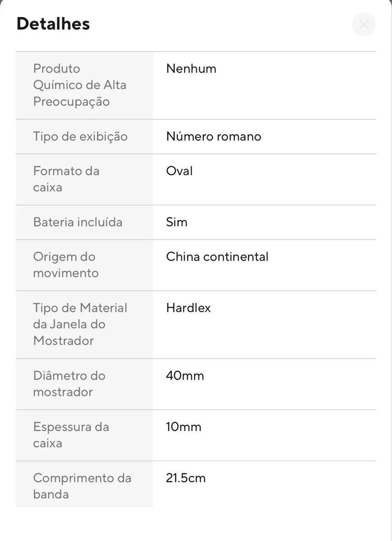Select the 21.5cm band length value
392x541 pixels.
pos(186,478)
